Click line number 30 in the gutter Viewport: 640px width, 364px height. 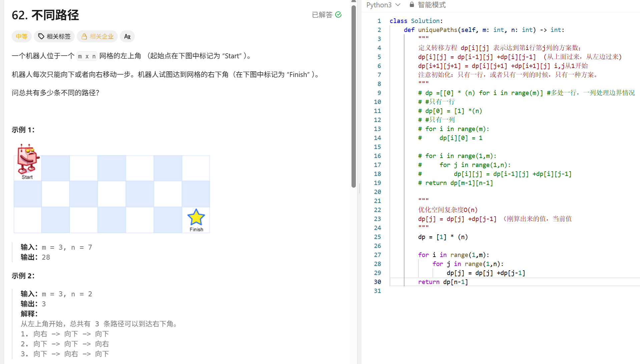point(377,282)
